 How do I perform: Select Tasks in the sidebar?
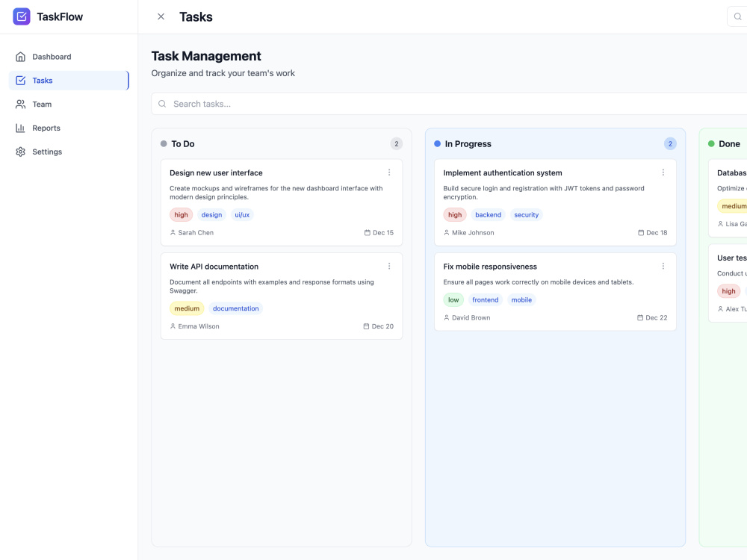pyautogui.click(x=69, y=81)
